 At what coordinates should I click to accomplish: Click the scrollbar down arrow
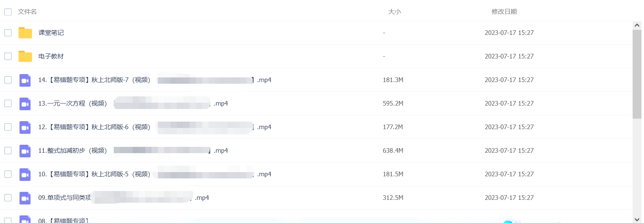(x=637, y=219)
